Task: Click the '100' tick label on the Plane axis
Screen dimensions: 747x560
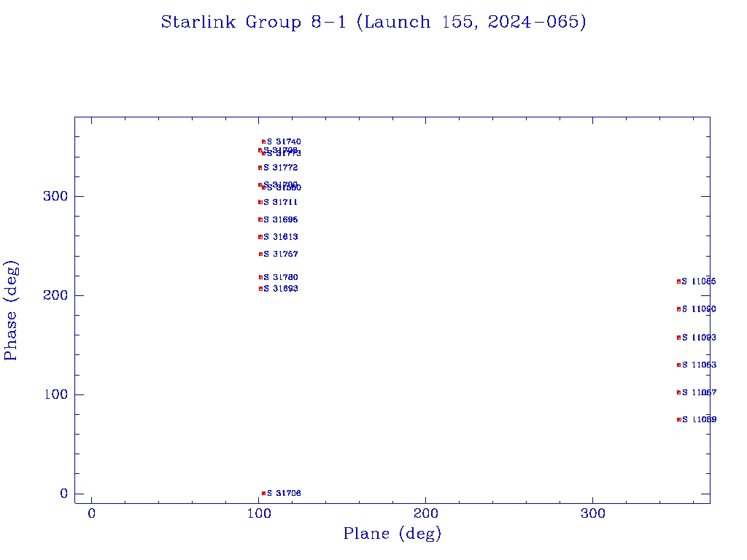Action: (259, 514)
